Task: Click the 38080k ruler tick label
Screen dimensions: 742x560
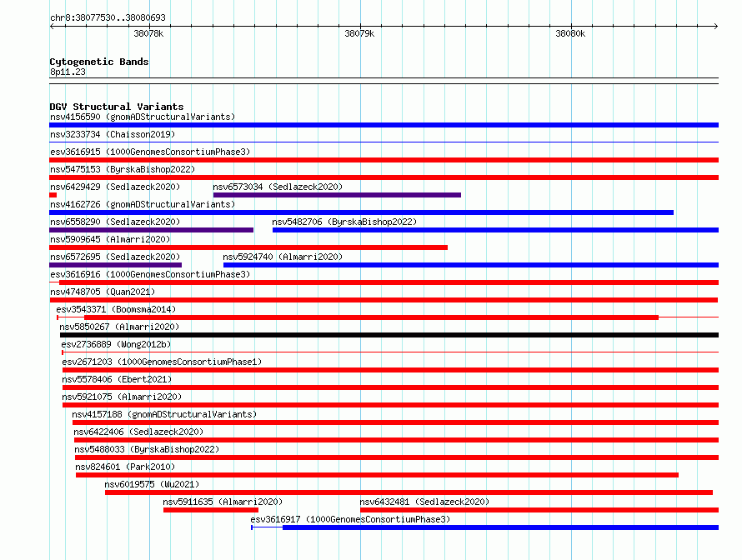Action: 570,33
